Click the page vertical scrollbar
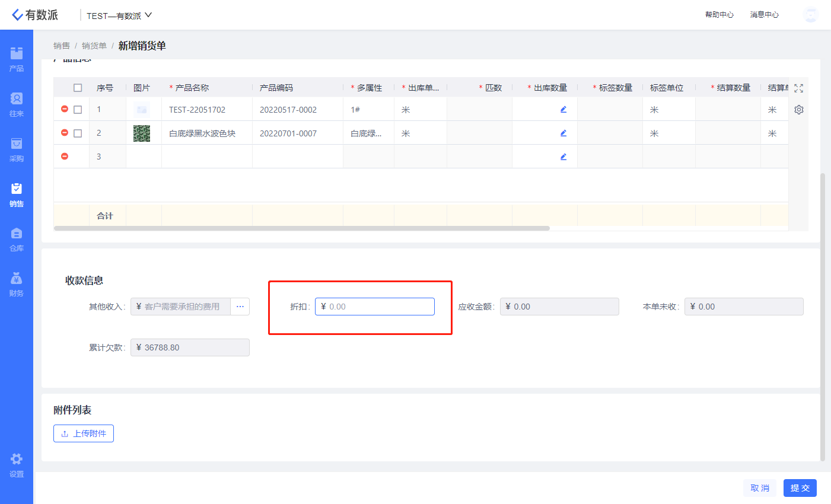Image resolution: width=831 pixels, height=504 pixels. tap(822, 317)
